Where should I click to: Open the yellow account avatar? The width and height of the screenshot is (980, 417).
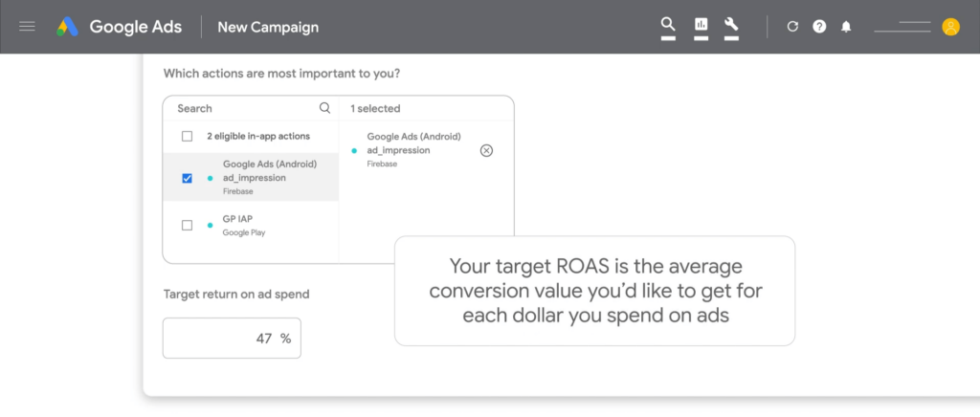click(x=950, y=27)
